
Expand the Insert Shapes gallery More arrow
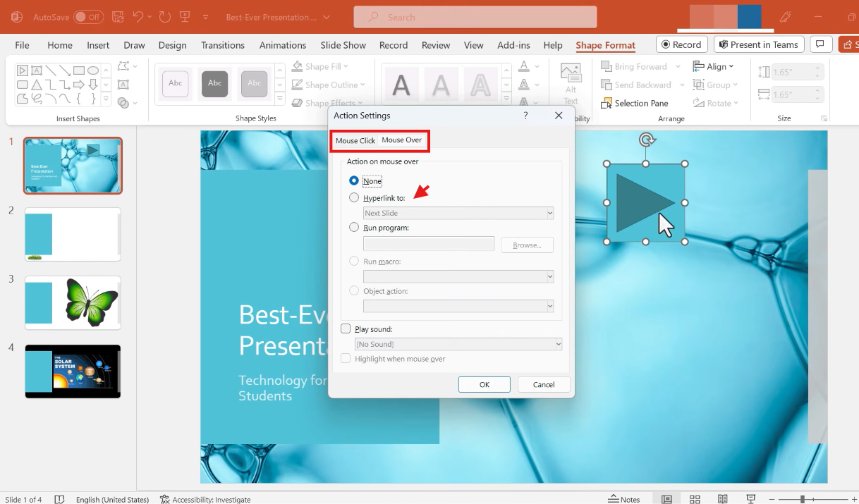pyautogui.click(x=106, y=99)
